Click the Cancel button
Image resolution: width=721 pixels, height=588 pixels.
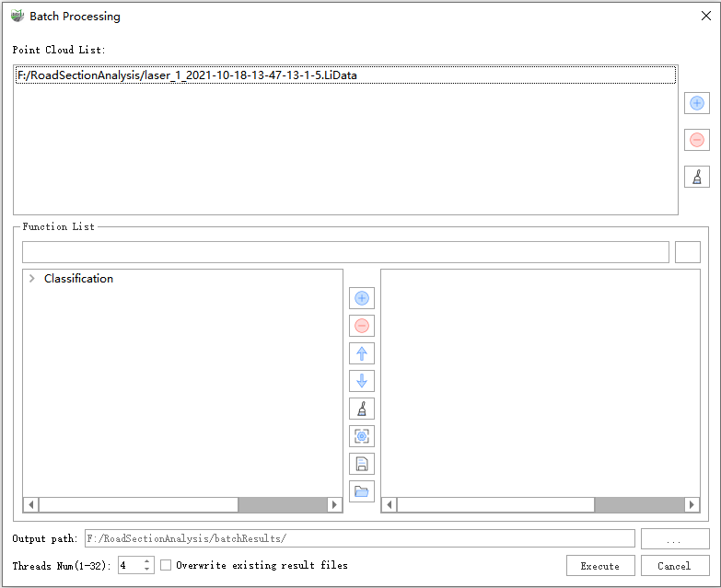674,566
